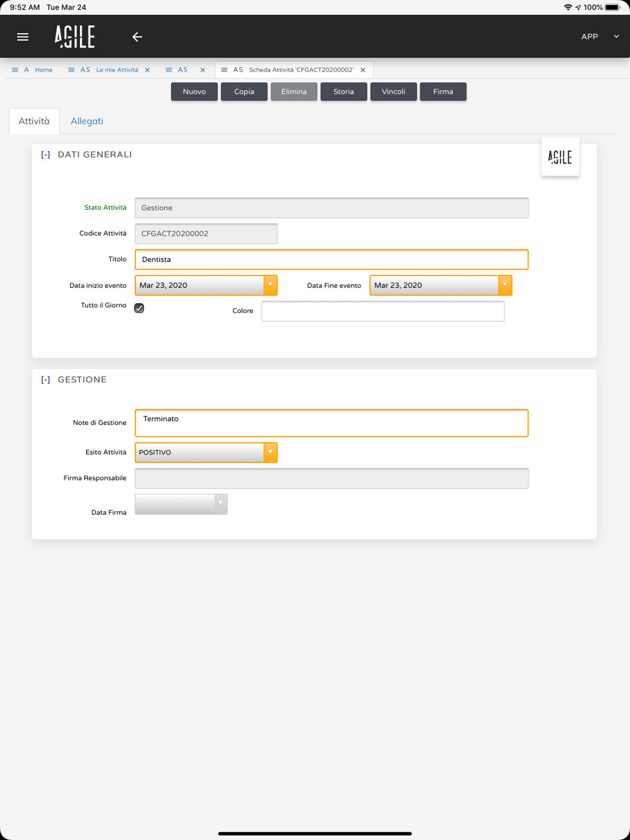Open Data inizio evento date dropdown arrow

tap(270, 285)
